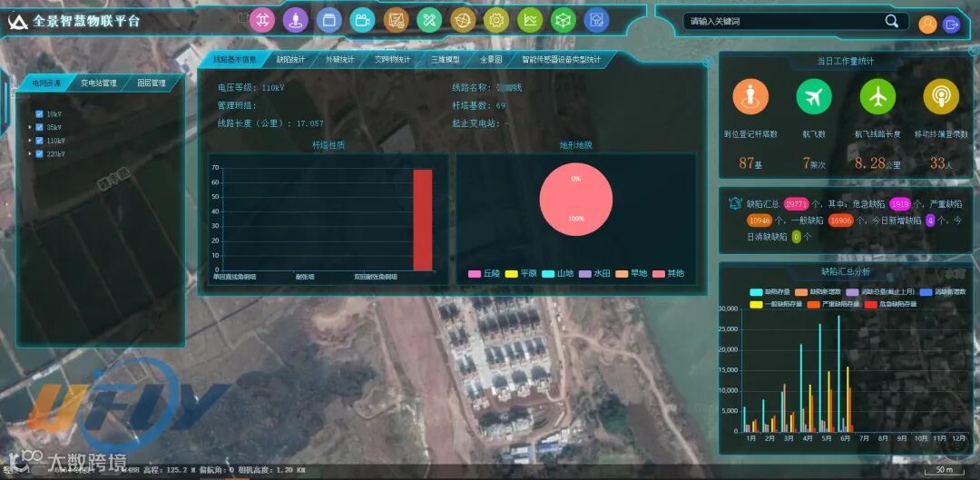Toggle 平原 legend swatch in pie chart
This screenshot has height=480, width=980.
point(511,274)
